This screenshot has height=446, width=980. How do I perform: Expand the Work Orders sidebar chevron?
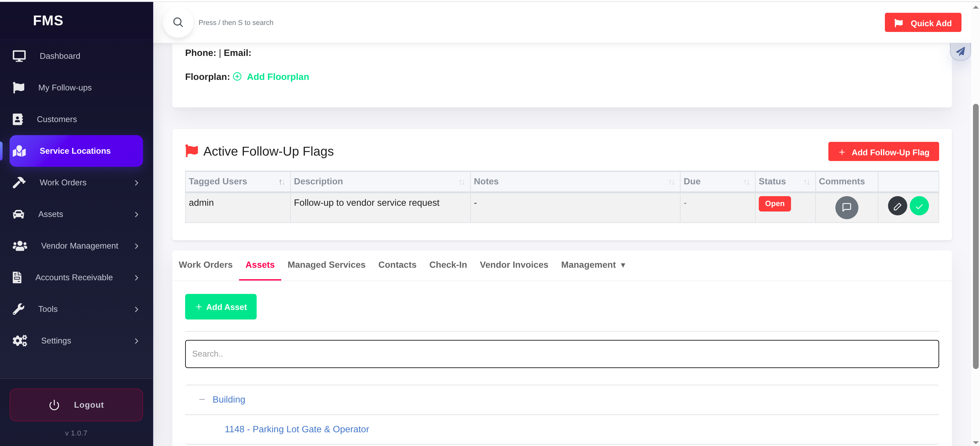[x=137, y=183]
